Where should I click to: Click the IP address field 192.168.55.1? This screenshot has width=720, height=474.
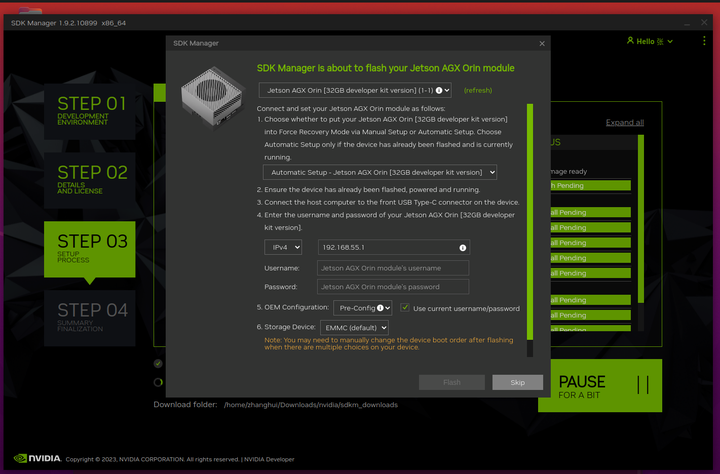394,247
